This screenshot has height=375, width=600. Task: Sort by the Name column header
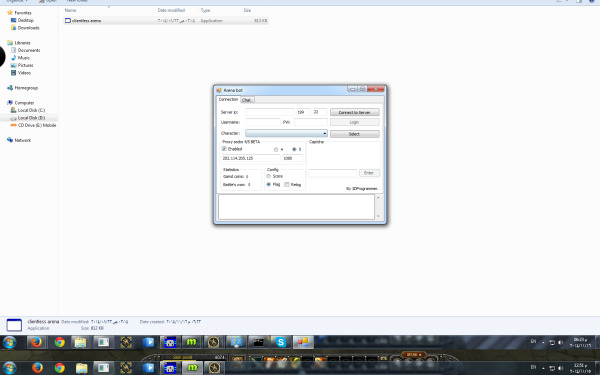70,10
